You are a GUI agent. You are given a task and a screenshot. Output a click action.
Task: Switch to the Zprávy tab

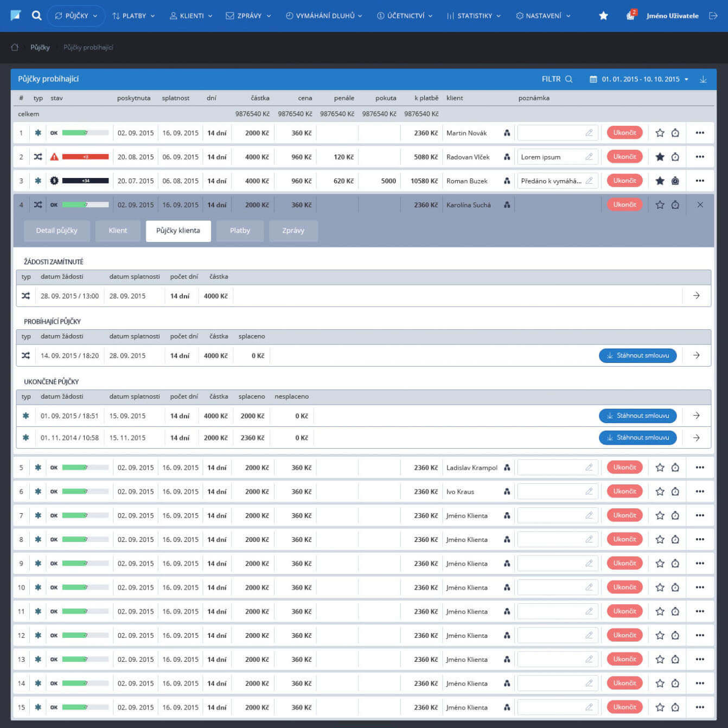(x=293, y=231)
